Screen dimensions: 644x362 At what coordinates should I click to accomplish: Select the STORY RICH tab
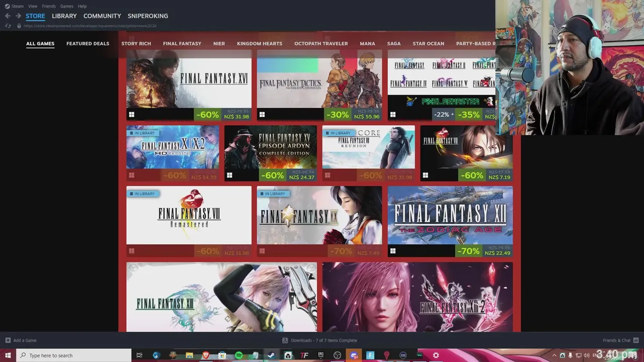tap(136, 44)
